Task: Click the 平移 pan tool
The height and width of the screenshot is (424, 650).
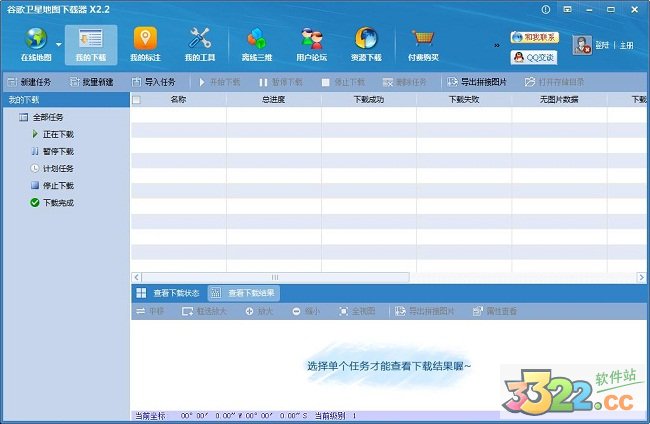Action: 150,311
